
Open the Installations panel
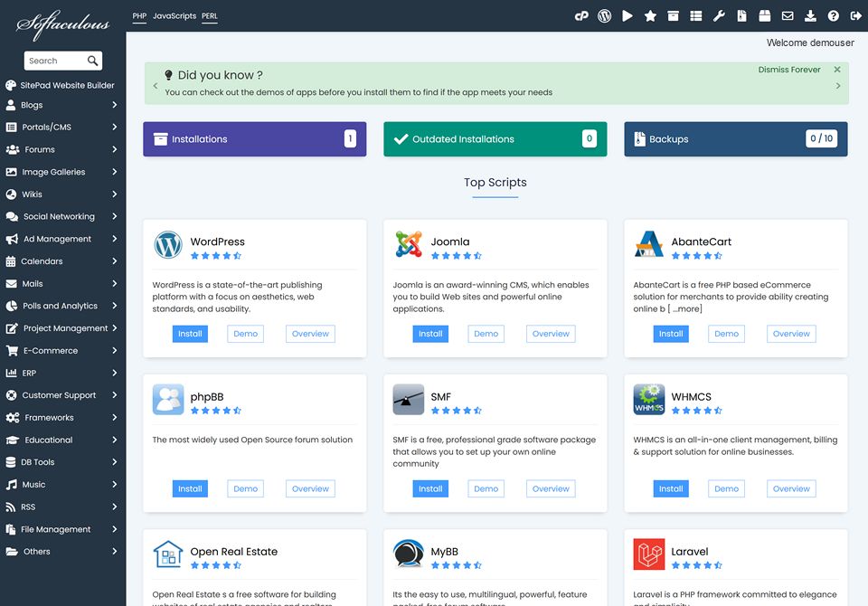255,139
